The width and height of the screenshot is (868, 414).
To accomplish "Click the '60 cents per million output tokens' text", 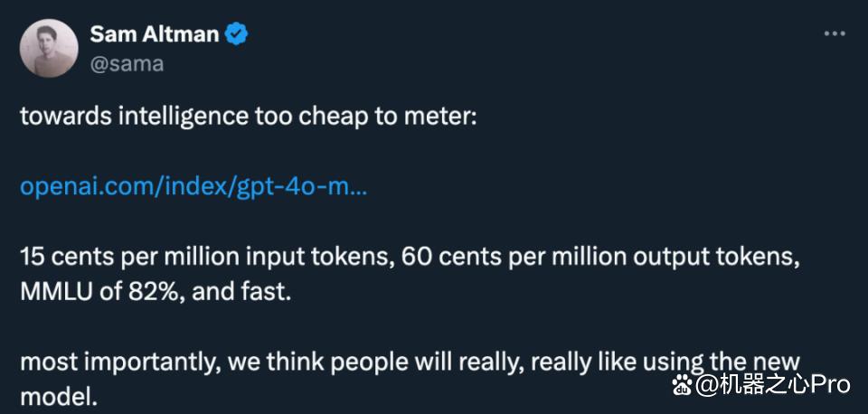I will (600, 259).
